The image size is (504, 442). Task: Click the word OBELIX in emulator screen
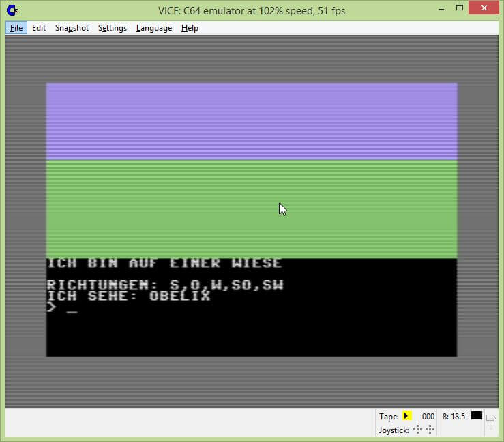179,296
